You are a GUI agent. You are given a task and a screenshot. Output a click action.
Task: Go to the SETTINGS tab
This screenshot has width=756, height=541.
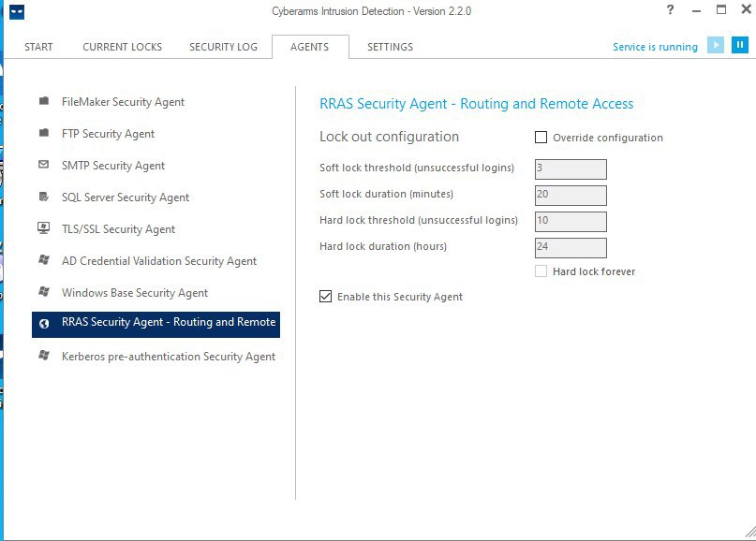point(390,47)
